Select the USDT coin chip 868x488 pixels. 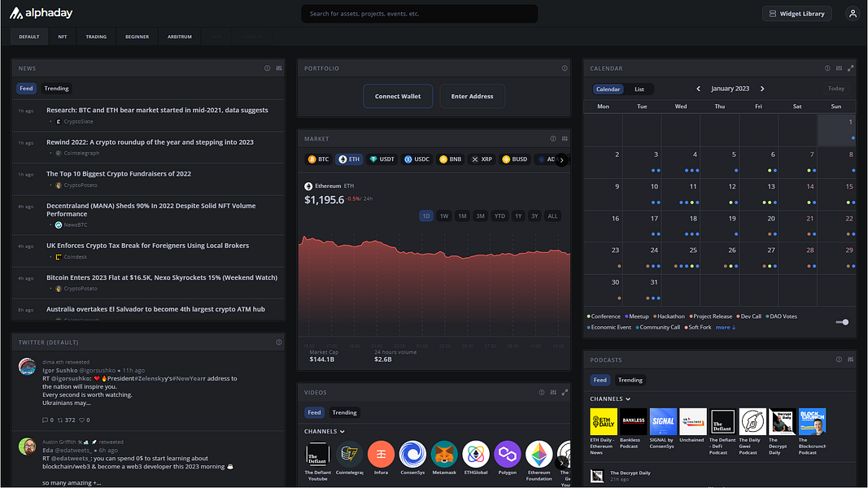tap(382, 159)
